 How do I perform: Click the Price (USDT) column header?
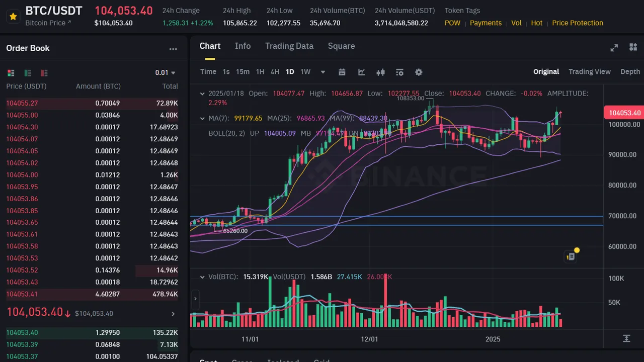point(26,86)
